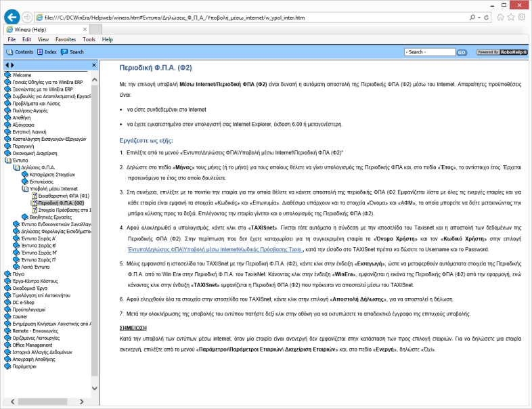532x409 pixels.
Task: Expand the Βοηθητικές Εργασίες book node
Action: pos(25,217)
